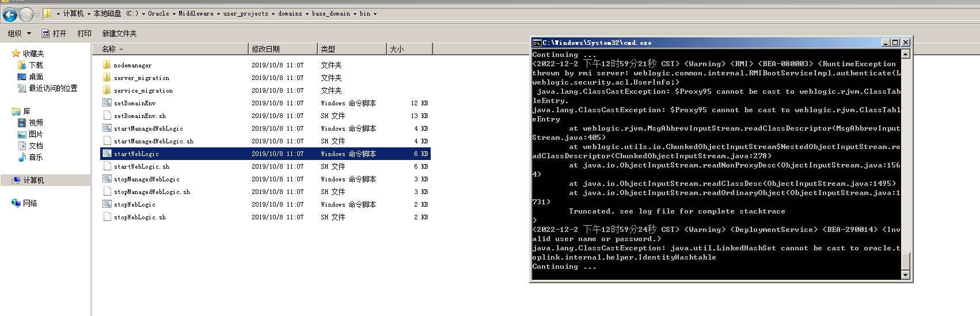Select the file name stopWebLogic.sh

140,217
